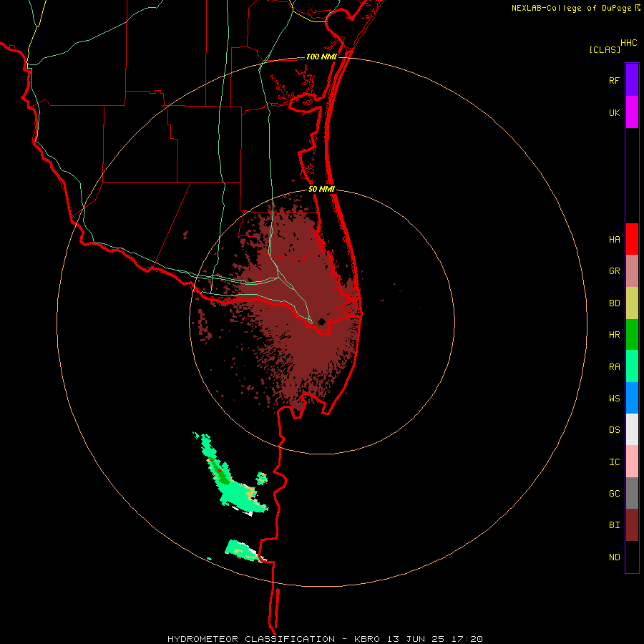Click the "DS" legend label
This screenshot has width=644, height=644.
tap(615, 430)
